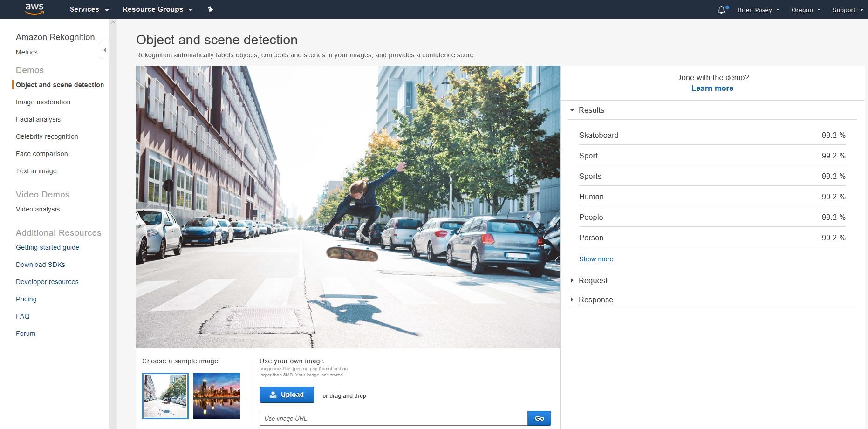Click the Learn more link
The width and height of the screenshot is (868, 429).
point(712,88)
